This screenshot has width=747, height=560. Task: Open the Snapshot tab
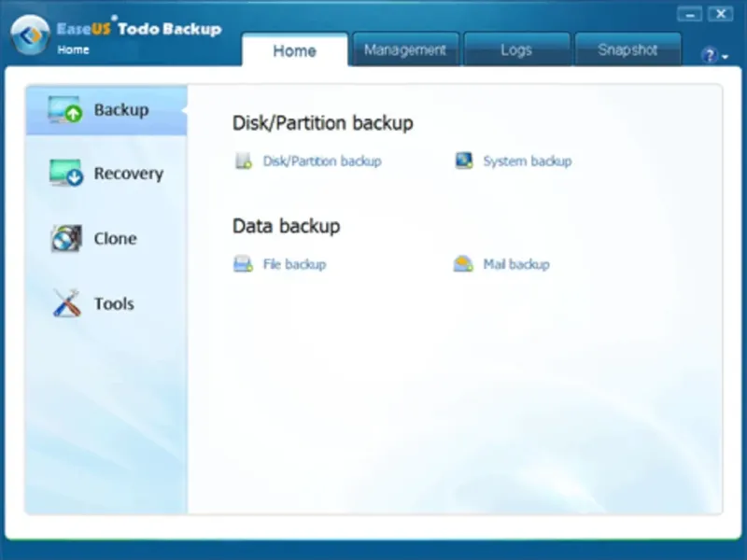627,49
